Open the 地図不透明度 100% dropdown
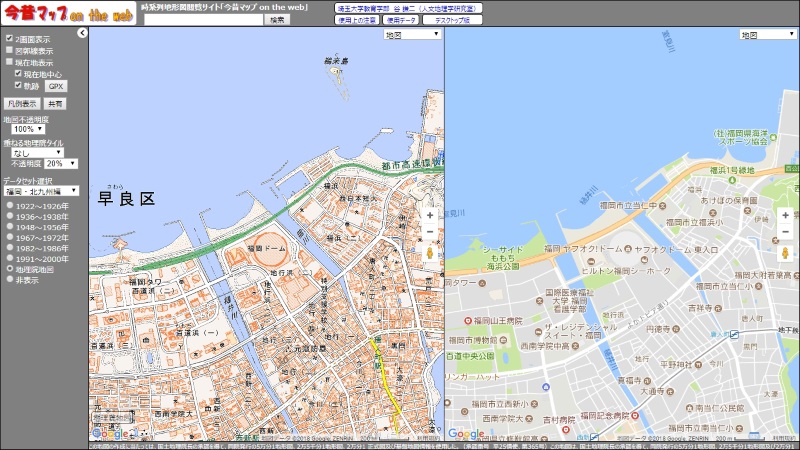Viewport: 800px width, 450px height. [x=27, y=129]
